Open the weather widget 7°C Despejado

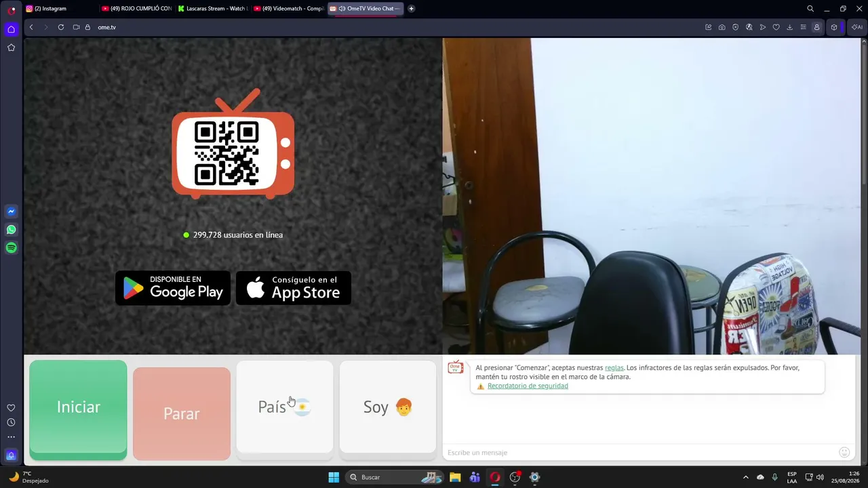click(28, 477)
